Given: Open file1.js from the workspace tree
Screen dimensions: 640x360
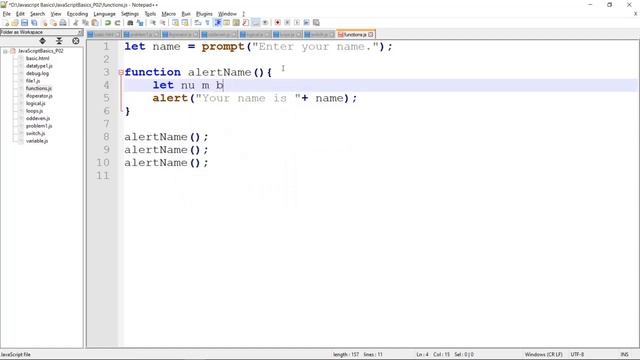Looking at the screenshot, I should (x=33, y=81).
